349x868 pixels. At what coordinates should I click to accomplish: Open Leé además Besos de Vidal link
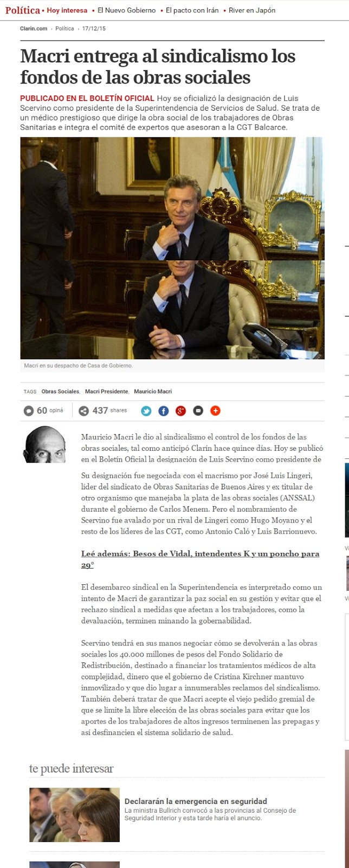200,559
